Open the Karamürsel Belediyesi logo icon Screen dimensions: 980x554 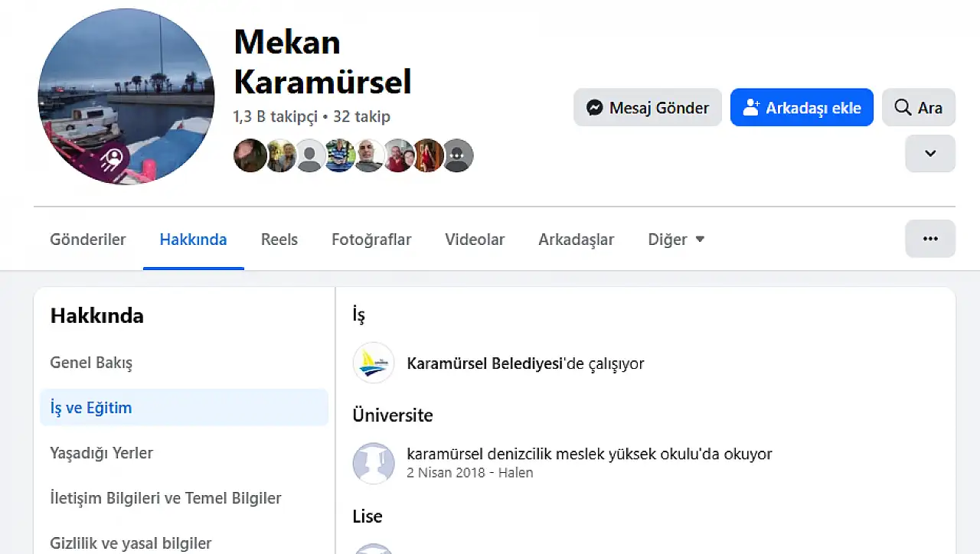374,363
